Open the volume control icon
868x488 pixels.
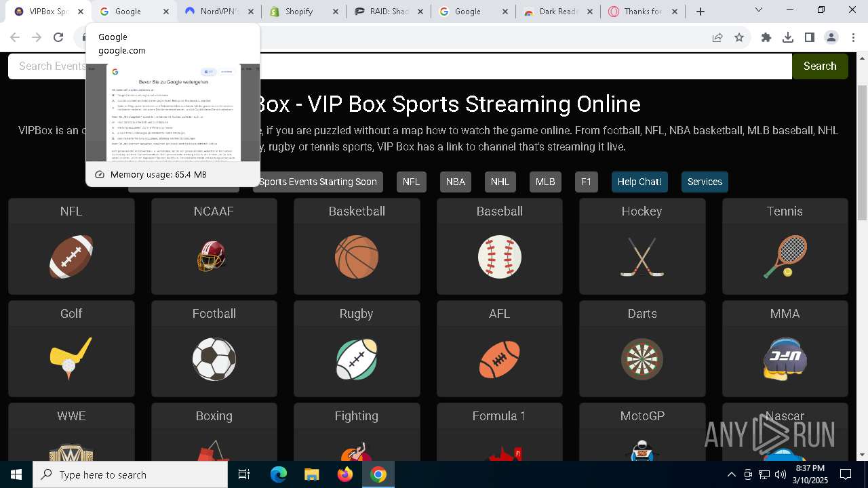[781, 474]
